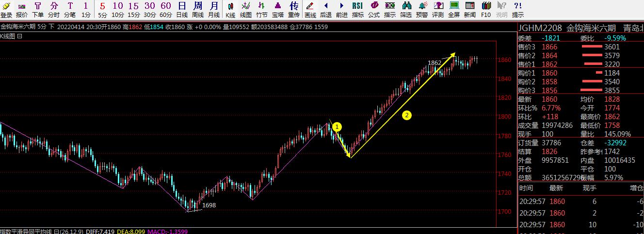
Task: Switch chart to 竹节 bar style
Action: pyautogui.click(x=261, y=9)
